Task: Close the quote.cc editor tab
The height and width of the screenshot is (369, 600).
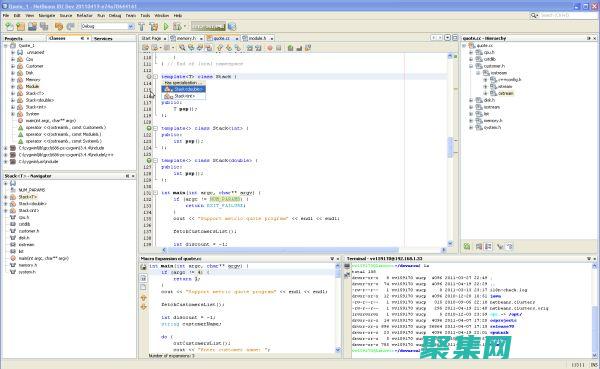Action: (237, 39)
